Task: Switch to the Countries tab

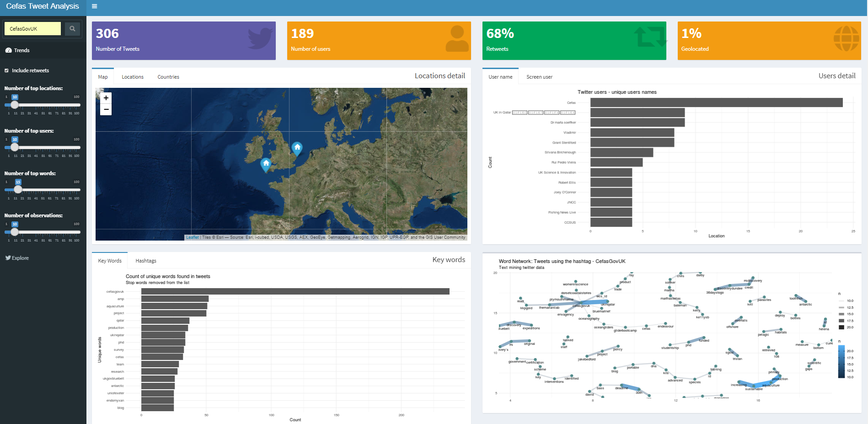Action: [x=168, y=77]
